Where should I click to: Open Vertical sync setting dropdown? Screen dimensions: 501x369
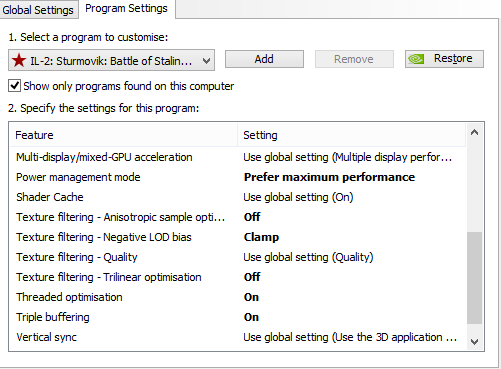coord(350,337)
